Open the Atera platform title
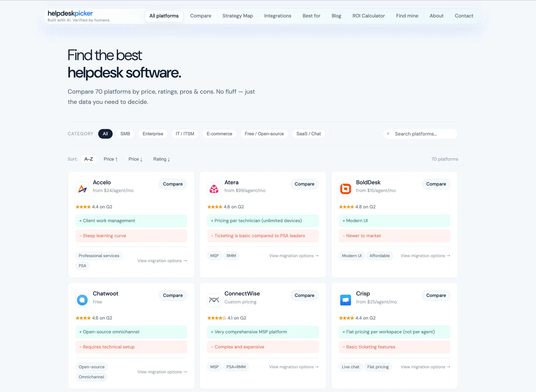The width and height of the screenshot is (536, 392). 231,182
